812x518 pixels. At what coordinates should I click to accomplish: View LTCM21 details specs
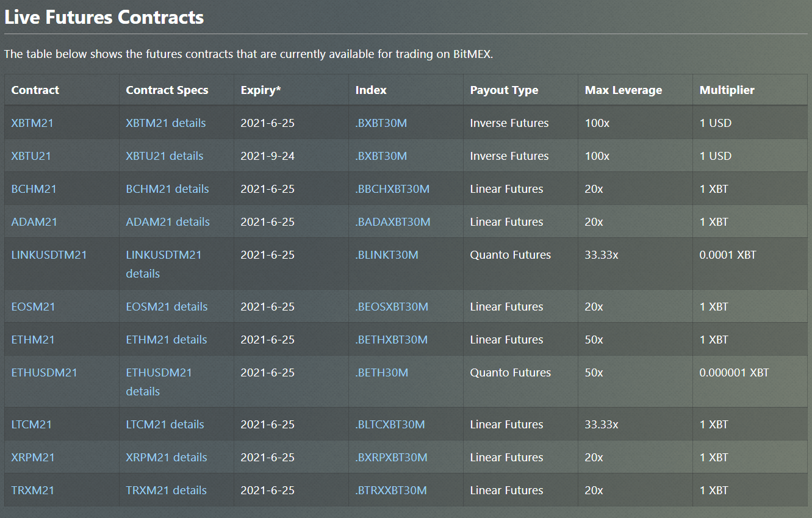165,425
